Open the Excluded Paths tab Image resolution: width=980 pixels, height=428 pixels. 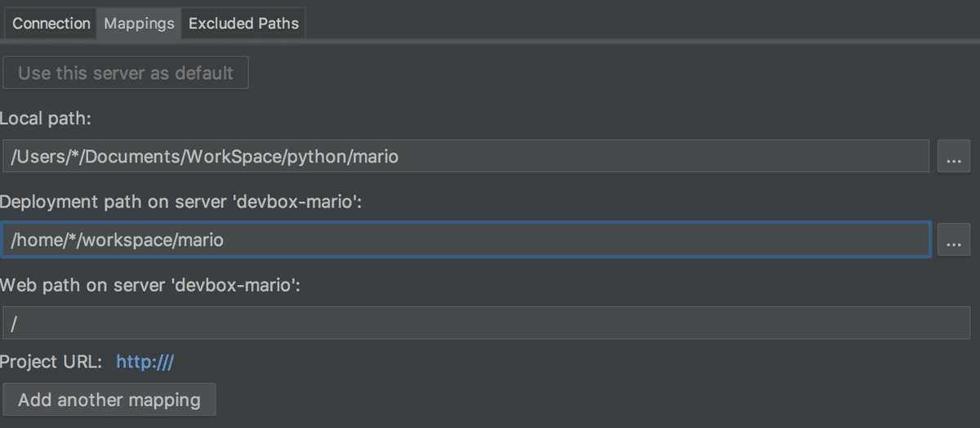243,24
